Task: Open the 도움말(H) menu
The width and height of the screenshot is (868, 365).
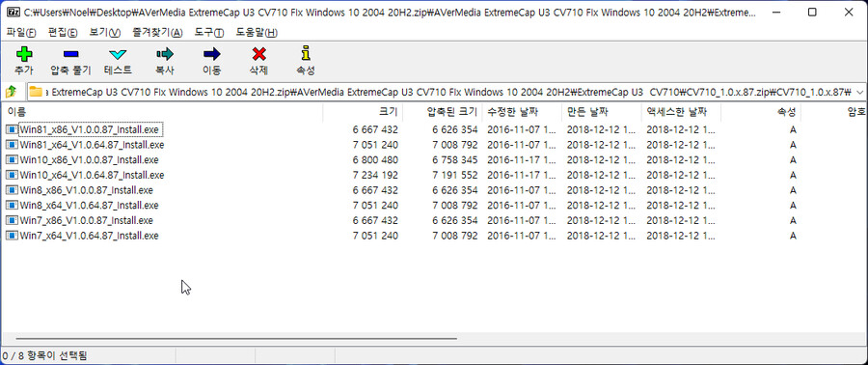Action: tap(257, 33)
